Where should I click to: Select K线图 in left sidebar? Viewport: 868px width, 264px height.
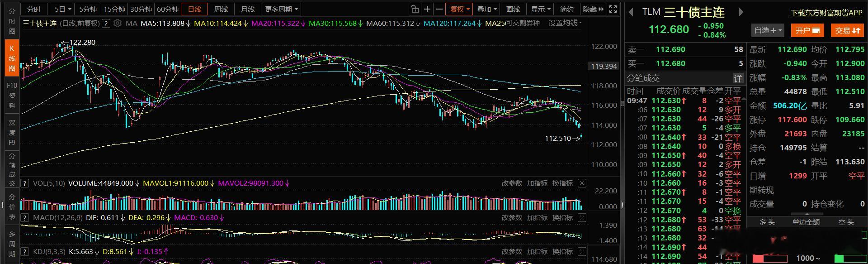(12, 58)
